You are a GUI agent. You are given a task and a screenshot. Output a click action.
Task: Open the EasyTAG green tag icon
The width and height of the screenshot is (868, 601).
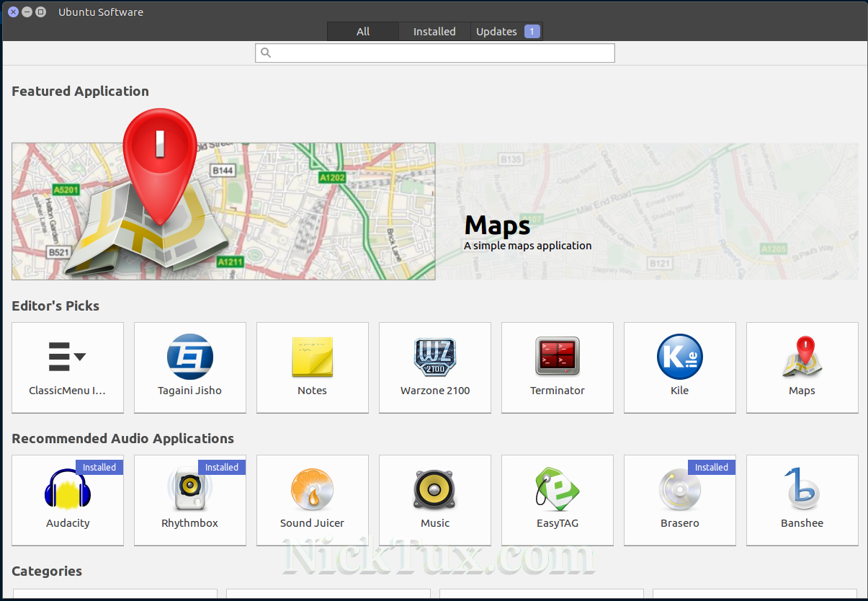(x=558, y=489)
